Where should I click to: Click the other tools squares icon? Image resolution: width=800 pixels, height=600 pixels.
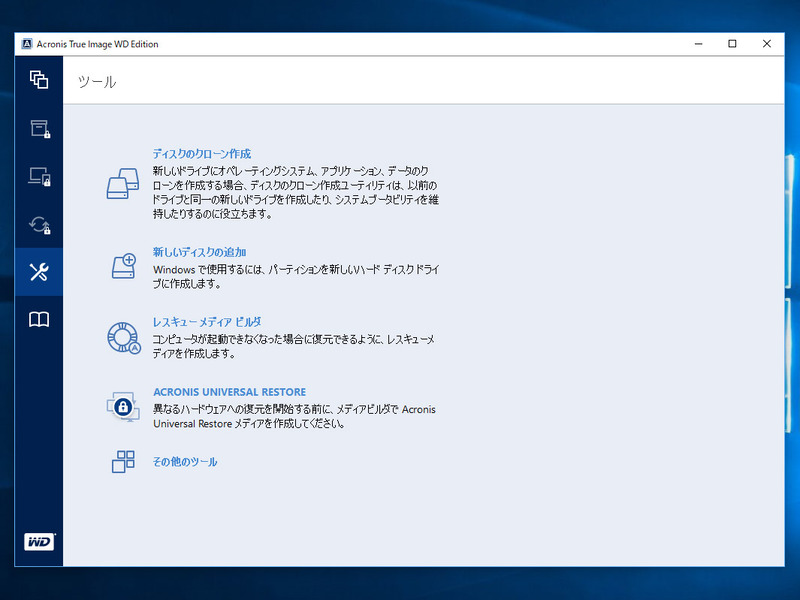[123, 461]
